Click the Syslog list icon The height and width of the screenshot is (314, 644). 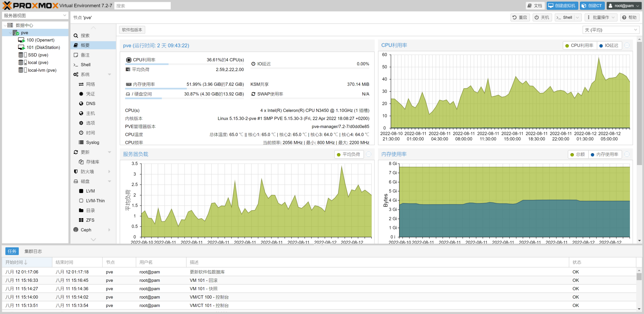[81, 143]
